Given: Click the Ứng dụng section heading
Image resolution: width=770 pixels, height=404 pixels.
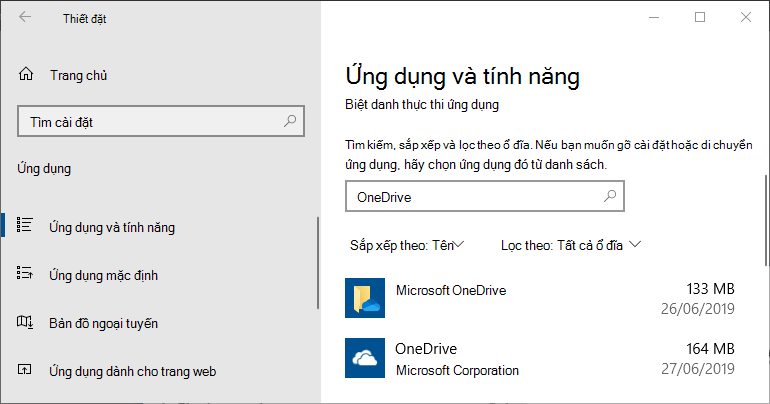Looking at the screenshot, I should pos(44,168).
